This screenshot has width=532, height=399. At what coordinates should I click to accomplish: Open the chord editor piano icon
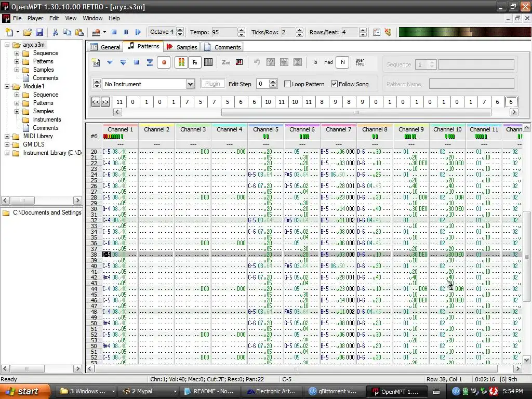click(239, 62)
